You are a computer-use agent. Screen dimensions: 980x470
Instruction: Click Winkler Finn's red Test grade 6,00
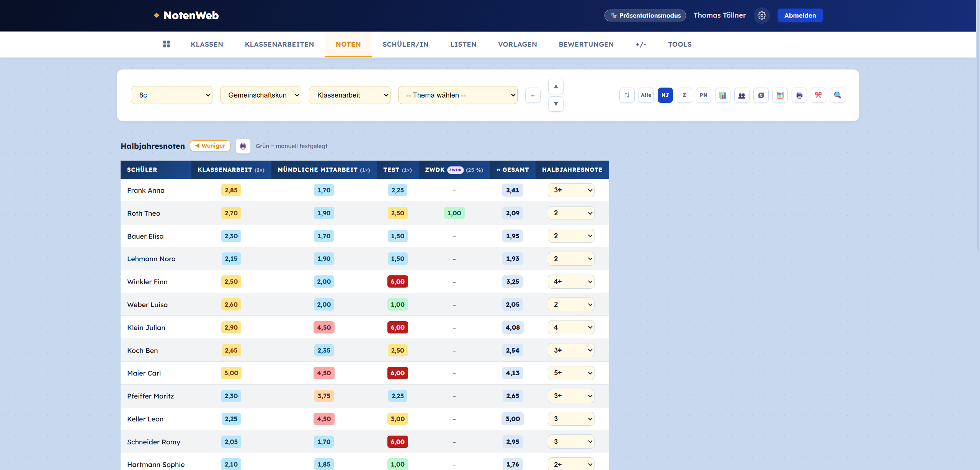(397, 281)
